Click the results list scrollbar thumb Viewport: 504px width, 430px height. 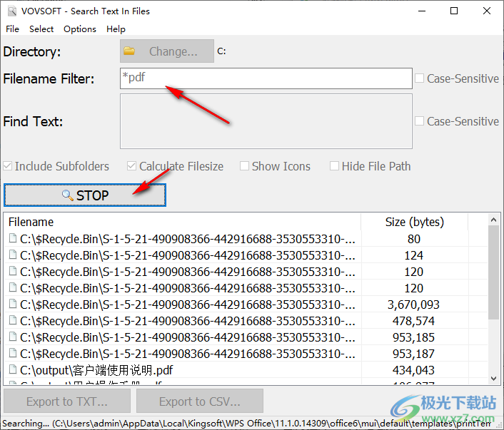(494, 272)
